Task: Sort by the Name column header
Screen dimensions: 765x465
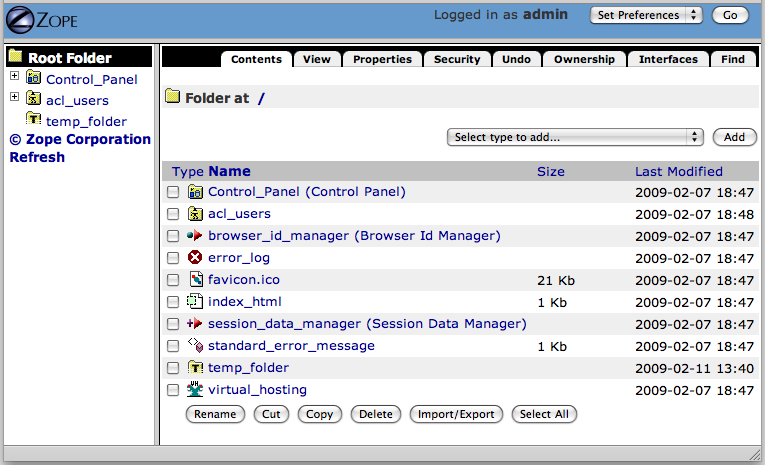Action: [x=229, y=171]
